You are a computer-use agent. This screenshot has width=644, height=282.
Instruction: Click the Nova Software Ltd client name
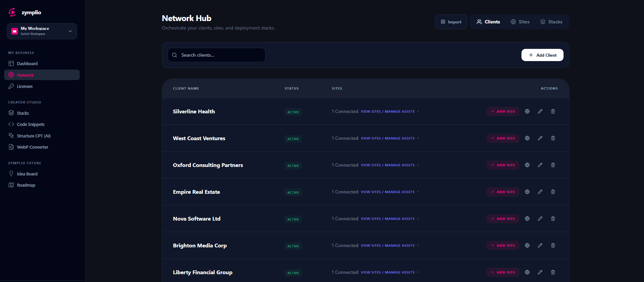click(x=197, y=219)
